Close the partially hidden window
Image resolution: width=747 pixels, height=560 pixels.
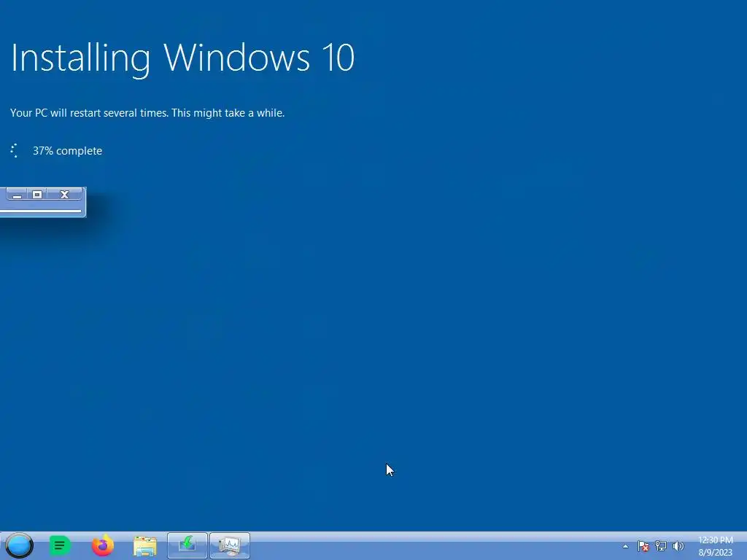coord(64,194)
